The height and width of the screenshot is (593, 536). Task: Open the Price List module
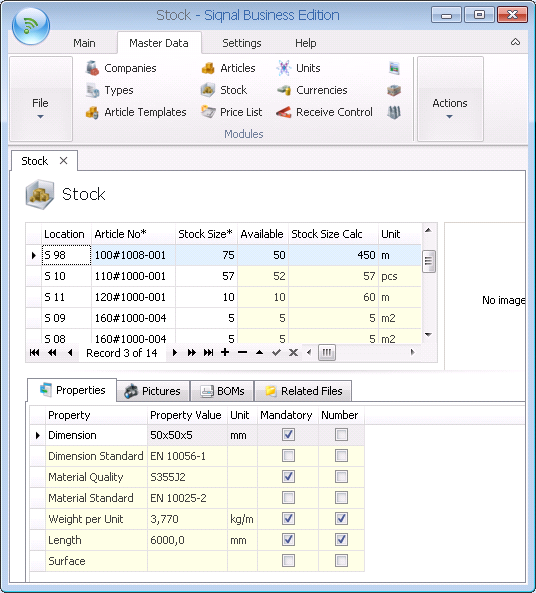(x=231, y=112)
